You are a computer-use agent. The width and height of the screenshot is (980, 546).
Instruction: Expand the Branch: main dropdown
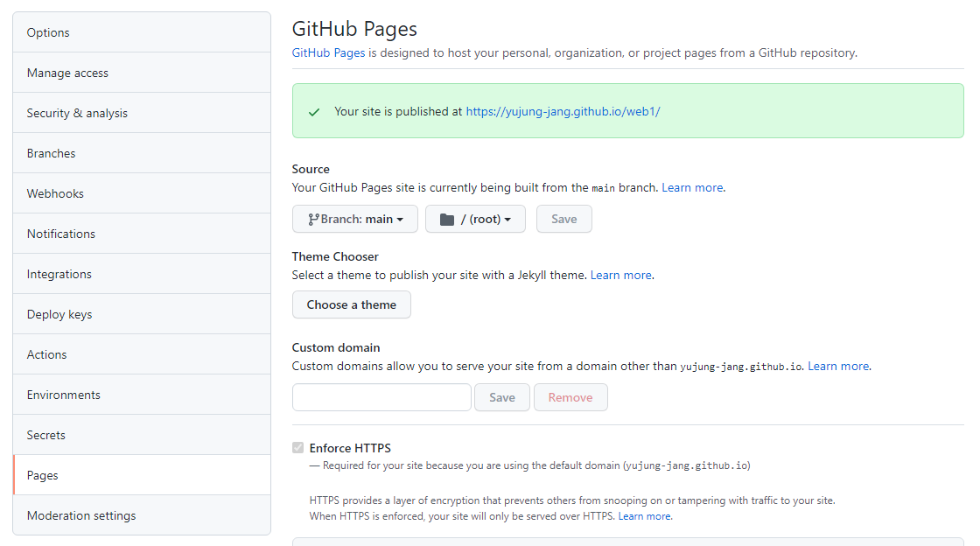(x=355, y=220)
